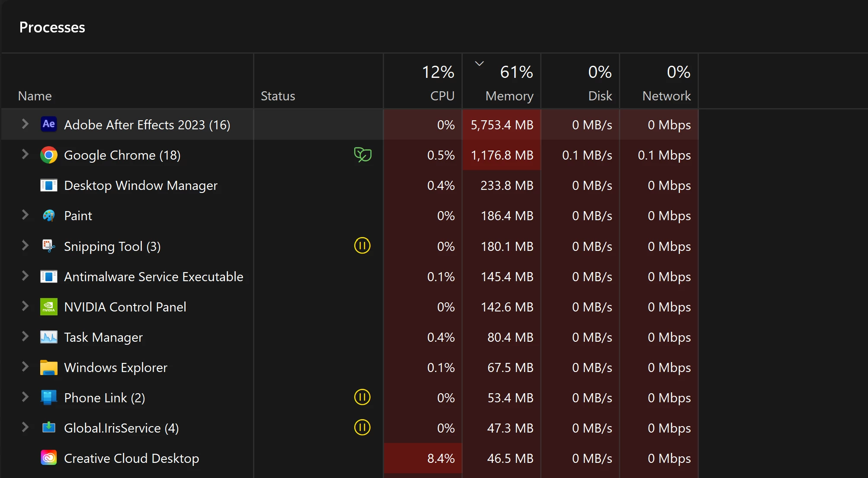The height and width of the screenshot is (478, 868).
Task: Click the Adobe After Effects icon
Action: click(49, 125)
